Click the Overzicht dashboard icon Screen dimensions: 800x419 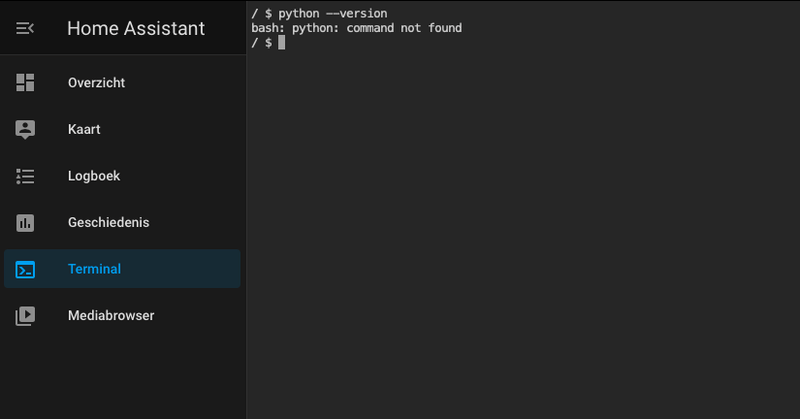pyautogui.click(x=25, y=83)
